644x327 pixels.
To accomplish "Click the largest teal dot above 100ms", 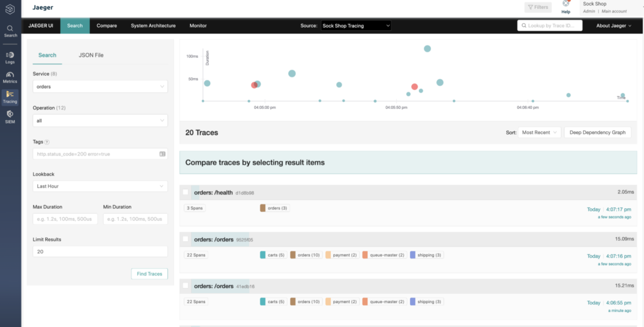I will coord(427,48).
